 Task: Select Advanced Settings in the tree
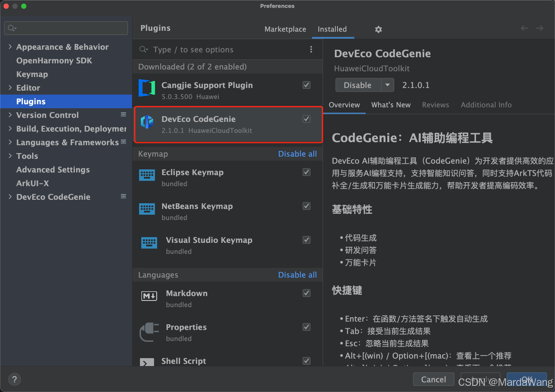click(53, 169)
